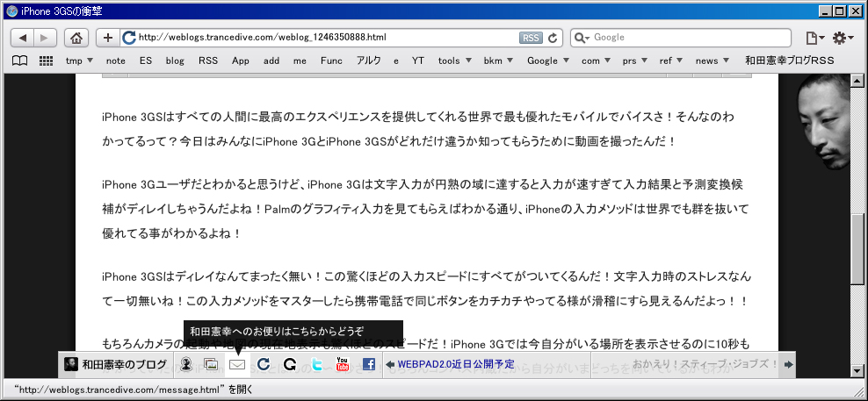Click the scrollbar down arrow
868x401 pixels.
[857, 369]
